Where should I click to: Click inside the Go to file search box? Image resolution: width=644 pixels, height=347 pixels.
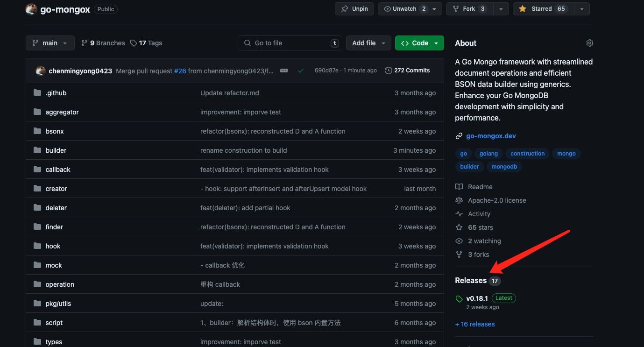coord(290,42)
